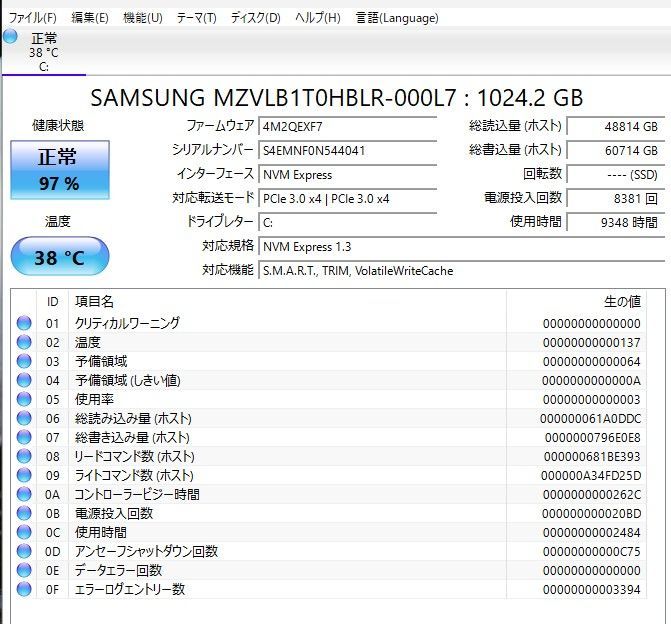This screenshot has height=624, width=671.
Task: Click the blue status orb in drive tab
Action: tap(10, 37)
